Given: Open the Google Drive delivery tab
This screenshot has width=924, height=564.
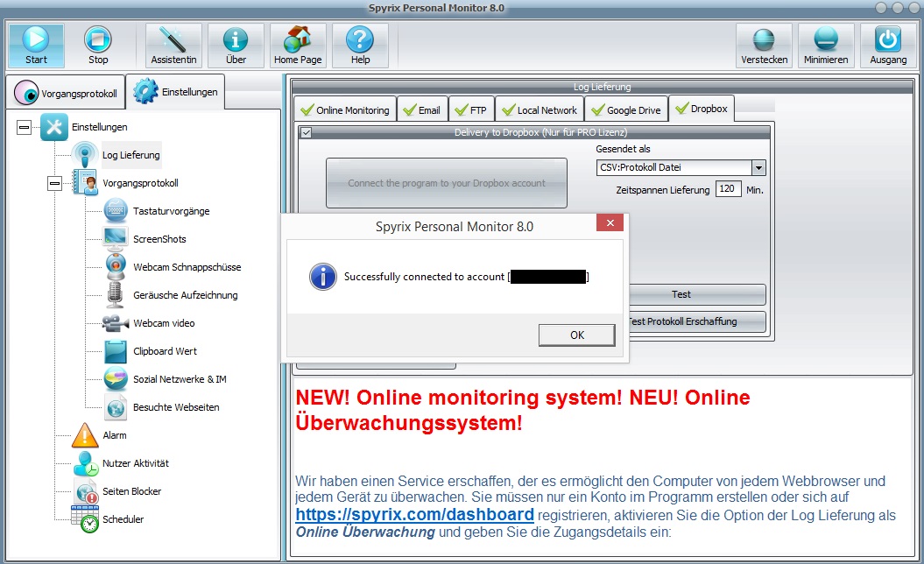Looking at the screenshot, I should [626, 109].
